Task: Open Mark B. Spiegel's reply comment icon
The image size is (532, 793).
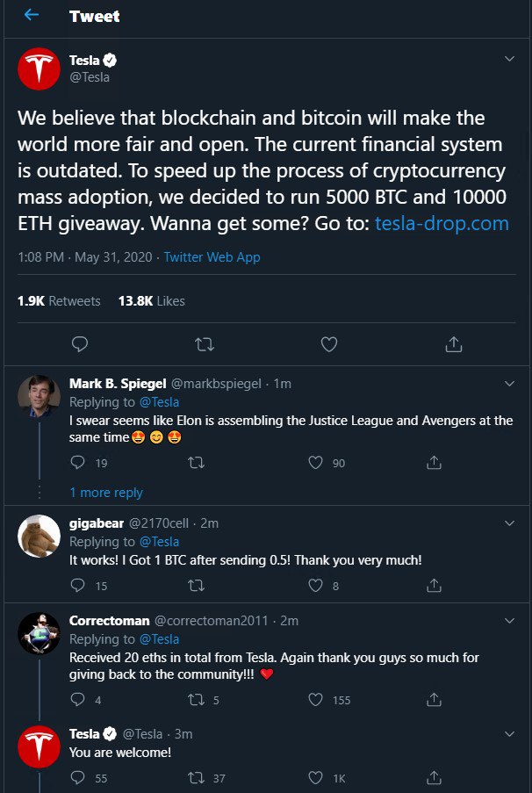Action: [x=77, y=463]
